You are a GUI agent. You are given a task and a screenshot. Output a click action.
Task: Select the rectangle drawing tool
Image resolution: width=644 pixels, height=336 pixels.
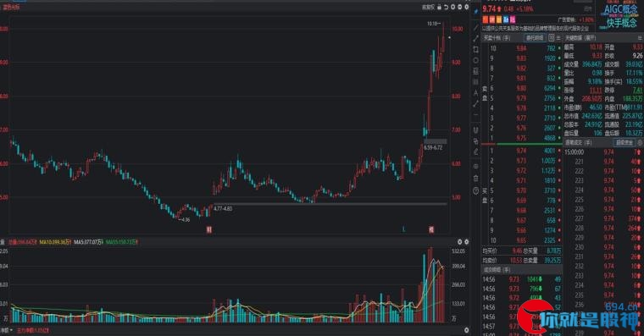pyautogui.click(x=475, y=49)
